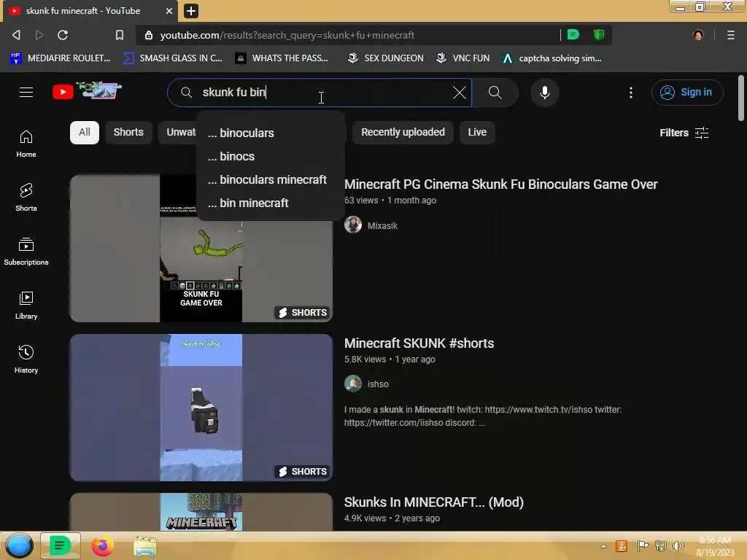
Task: Click the taskbar clock 8:56 AM
Action: [715, 546]
